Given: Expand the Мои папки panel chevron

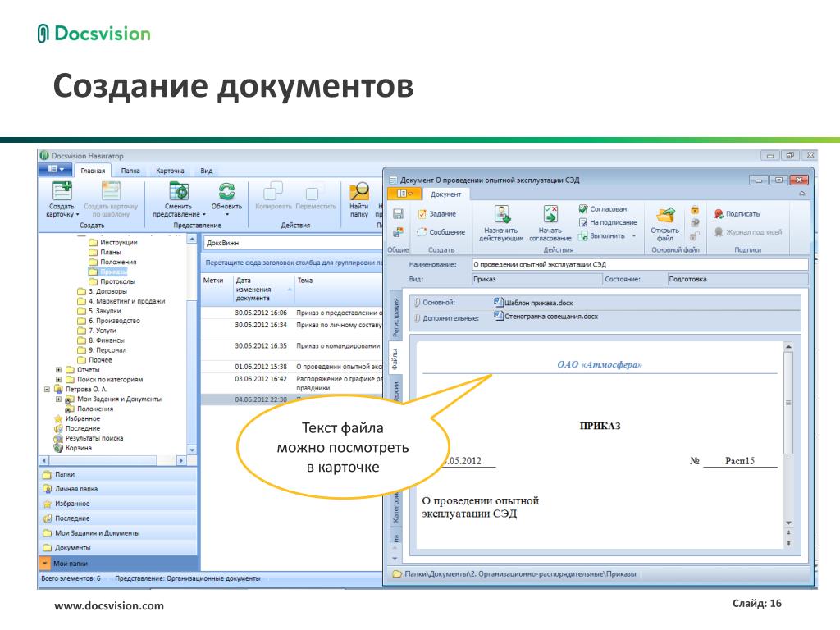Looking at the screenshot, I should tap(44, 564).
